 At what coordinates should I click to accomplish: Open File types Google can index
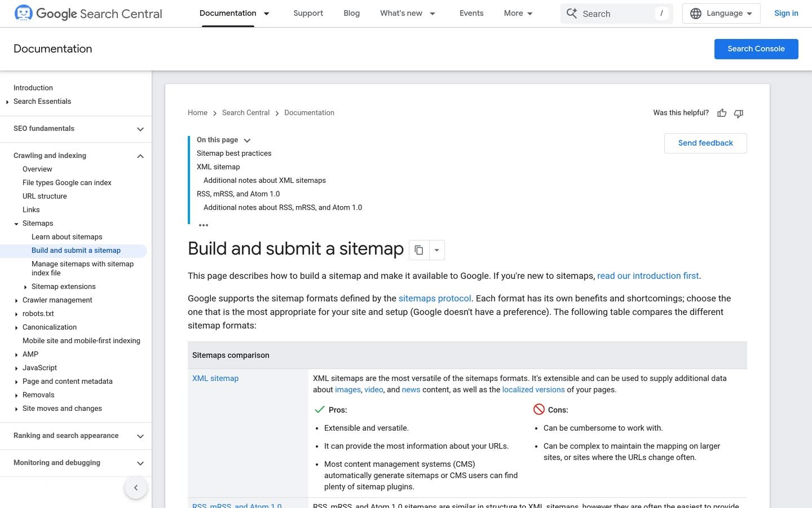tap(67, 183)
